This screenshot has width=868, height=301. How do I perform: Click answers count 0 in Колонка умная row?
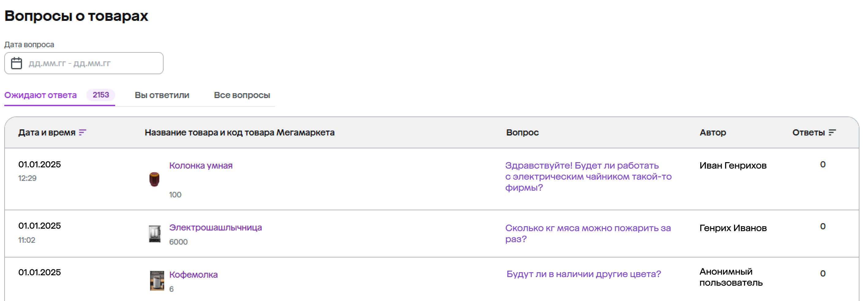point(822,165)
